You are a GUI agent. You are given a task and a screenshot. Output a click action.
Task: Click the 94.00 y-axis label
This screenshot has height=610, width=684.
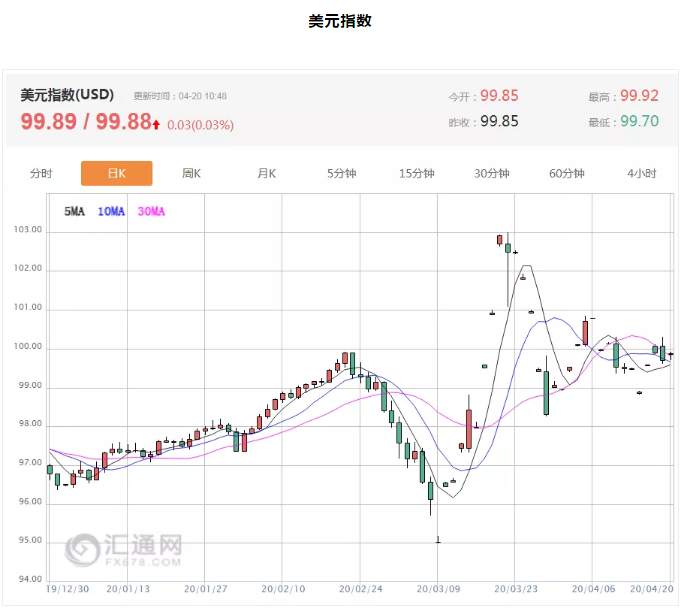[x=30, y=579]
